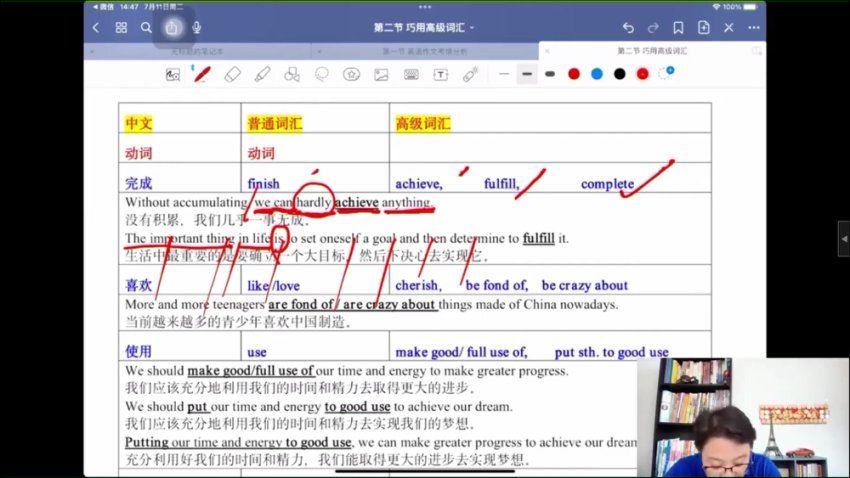Pick the first red color swatch

574,74
